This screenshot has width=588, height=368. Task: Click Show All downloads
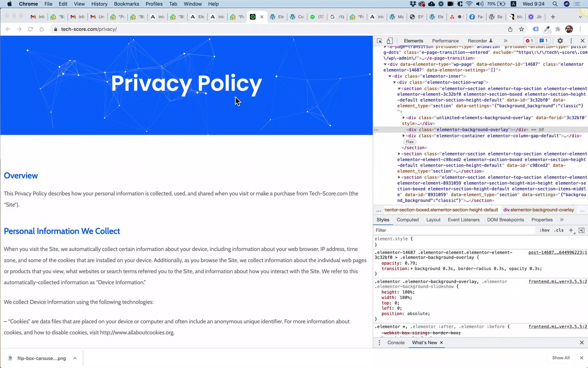[560, 358]
